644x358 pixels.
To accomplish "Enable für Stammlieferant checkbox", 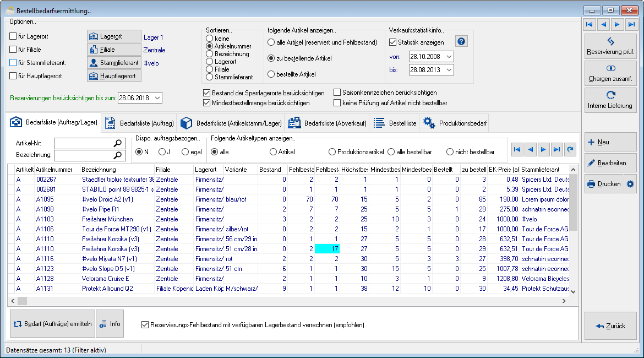I will [x=13, y=62].
